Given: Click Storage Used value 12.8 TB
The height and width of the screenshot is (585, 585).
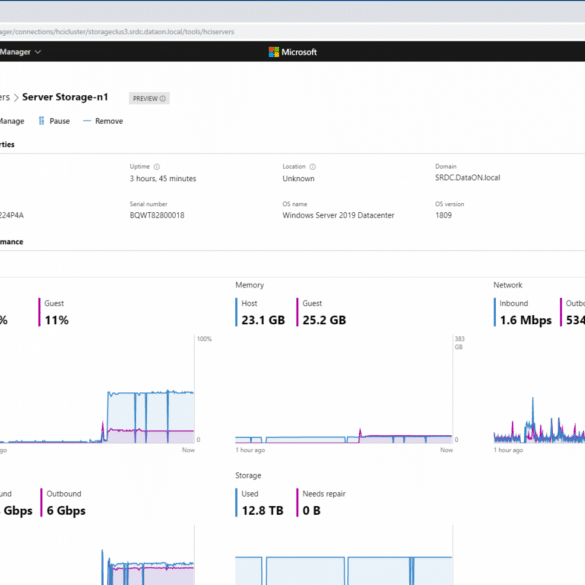Looking at the screenshot, I should coord(263,510).
